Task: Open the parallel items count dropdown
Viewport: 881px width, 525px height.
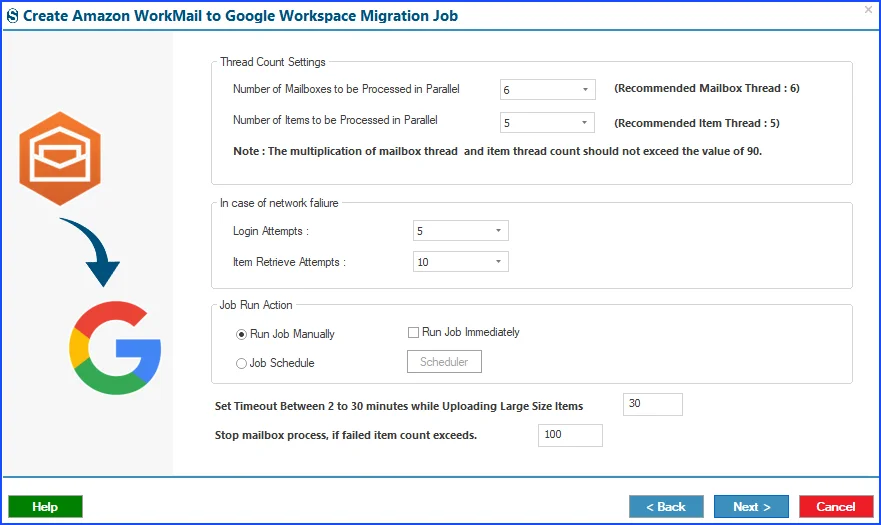Action: click(x=547, y=123)
